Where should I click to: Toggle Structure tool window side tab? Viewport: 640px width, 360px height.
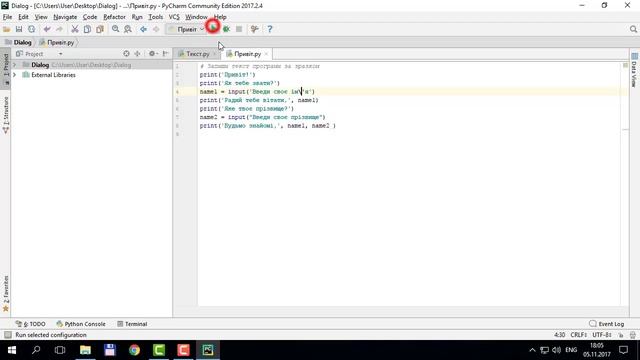6,115
